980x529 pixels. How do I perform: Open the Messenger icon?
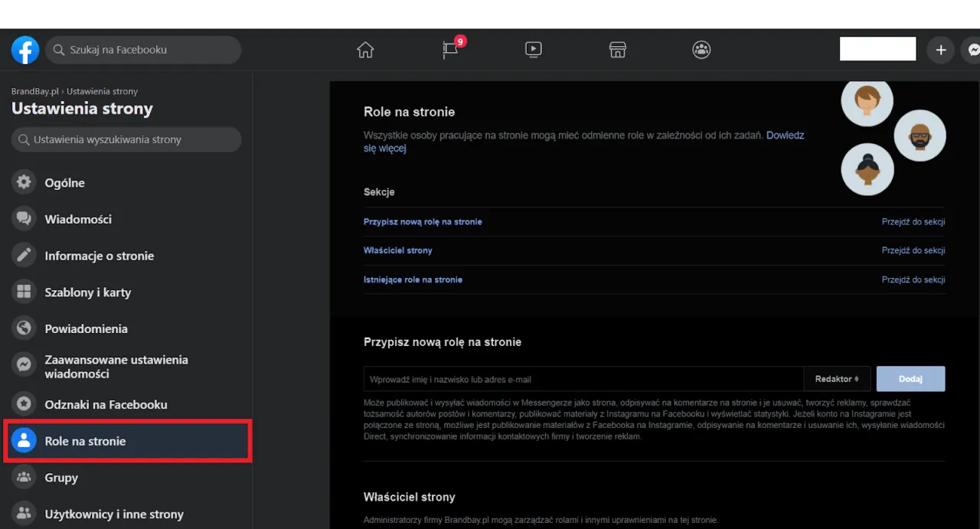(x=972, y=51)
